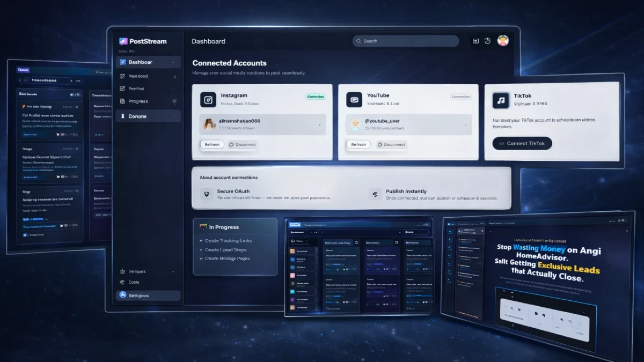The image size is (644, 362).
Task: Click the TikTok music note icon
Action: coord(500,100)
